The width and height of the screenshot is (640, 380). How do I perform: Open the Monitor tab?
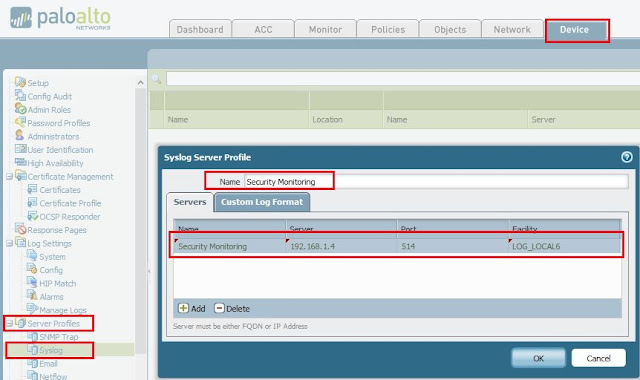pos(325,29)
